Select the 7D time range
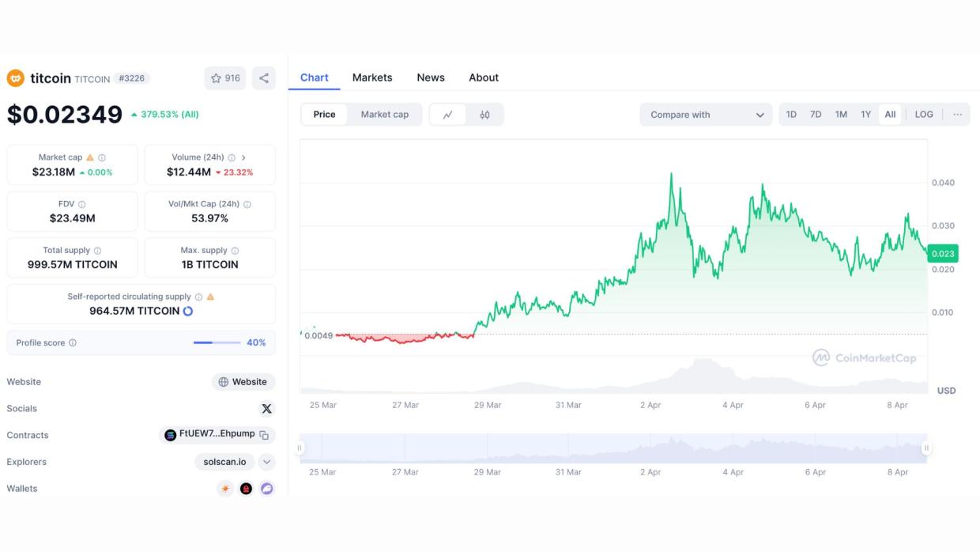The height and width of the screenshot is (552, 980). click(816, 115)
